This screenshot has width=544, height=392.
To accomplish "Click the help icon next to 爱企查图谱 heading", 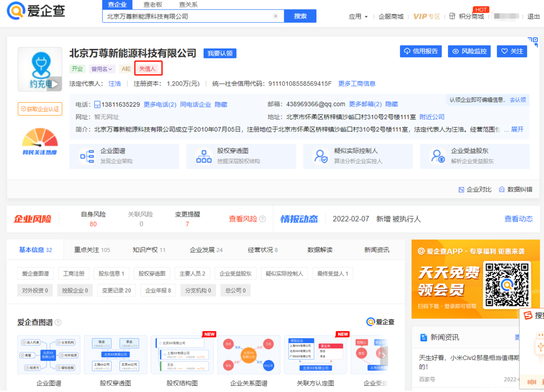I will [58, 323].
